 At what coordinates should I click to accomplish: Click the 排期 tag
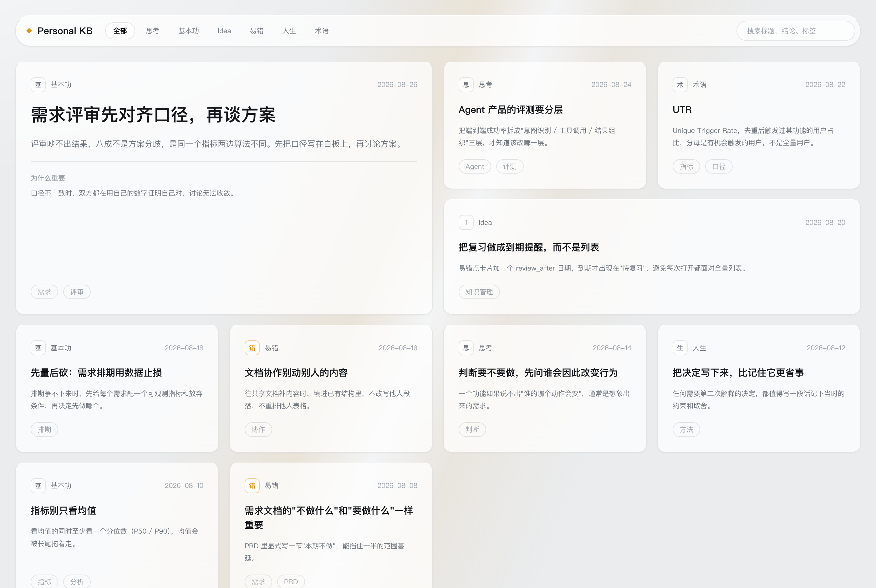(x=44, y=429)
